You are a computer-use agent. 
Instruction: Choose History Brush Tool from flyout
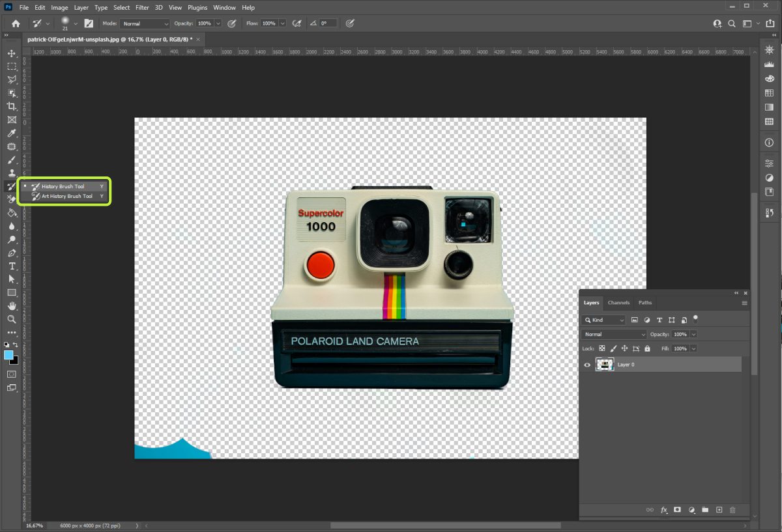[x=63, y=186]
